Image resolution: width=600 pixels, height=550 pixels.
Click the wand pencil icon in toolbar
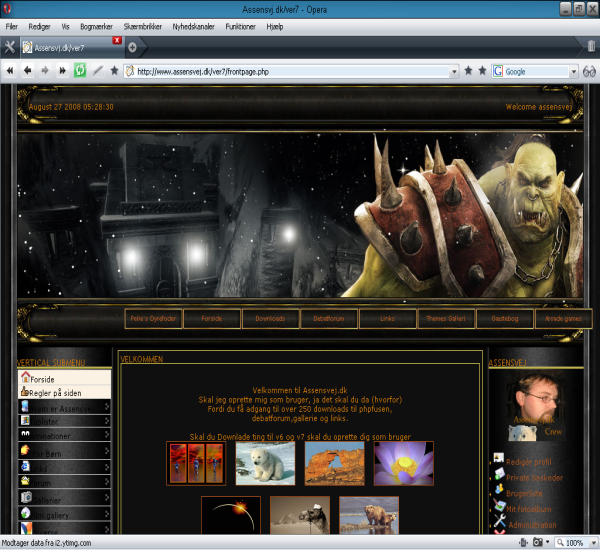[98, 70]
